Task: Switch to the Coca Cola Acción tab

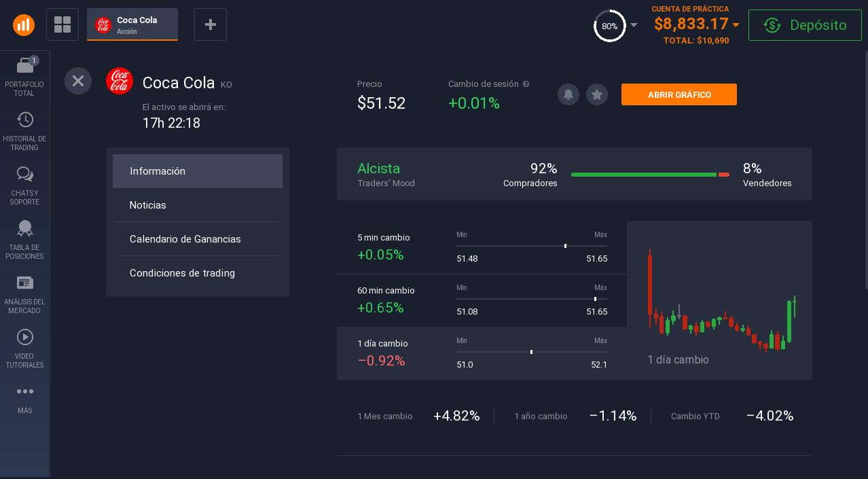Action: (x=132, y=24)
